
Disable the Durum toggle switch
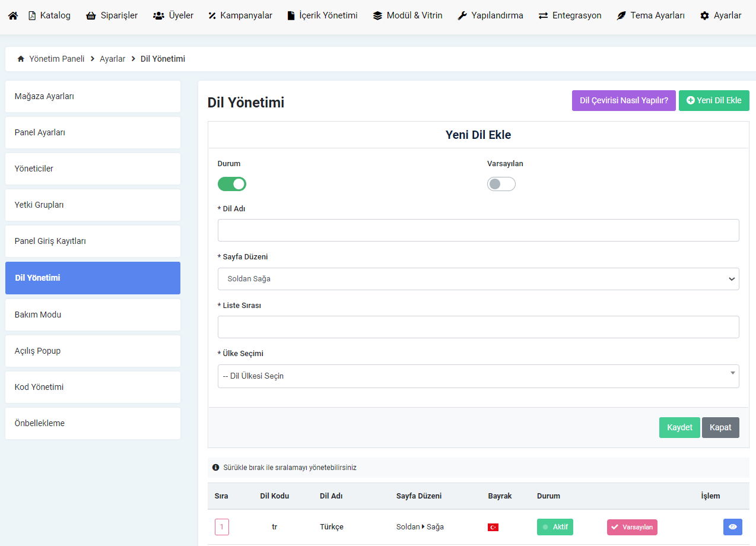pyautogui.click(x=232, y=184)
